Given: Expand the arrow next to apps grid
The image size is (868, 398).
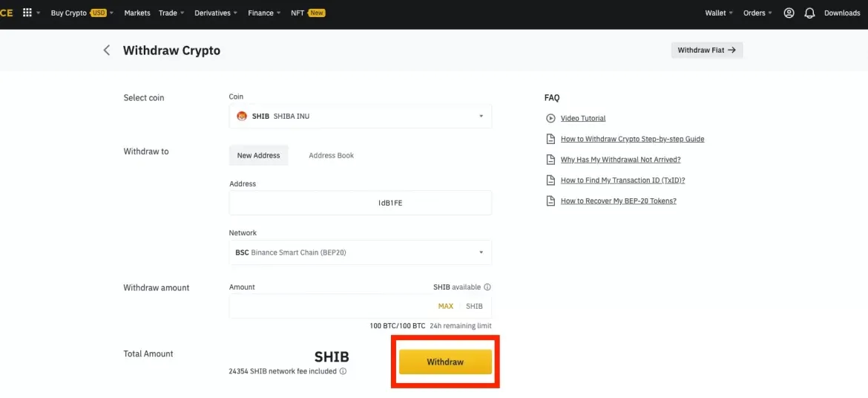Looking at the screenshot, I should click(x=38, y=13).
